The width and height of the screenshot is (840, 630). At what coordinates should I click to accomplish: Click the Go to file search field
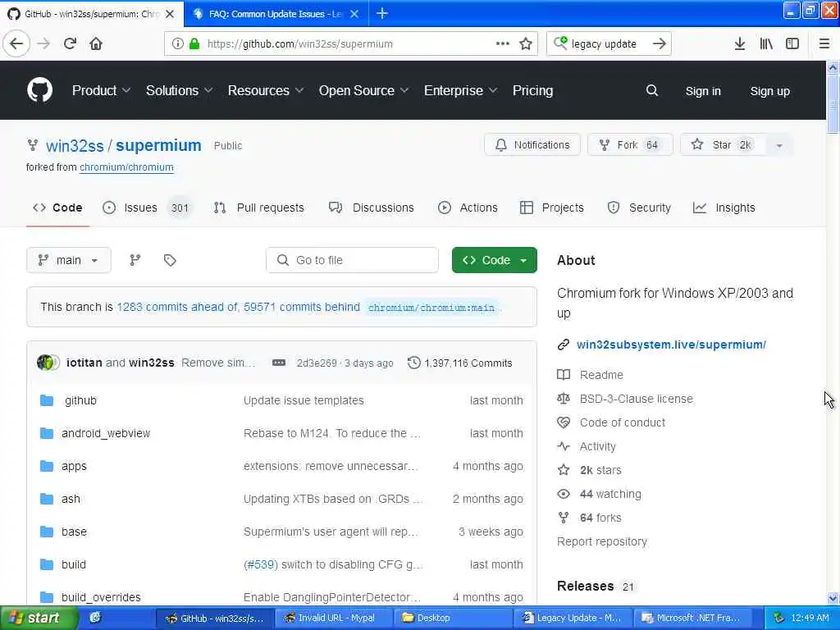click(352, 260)
